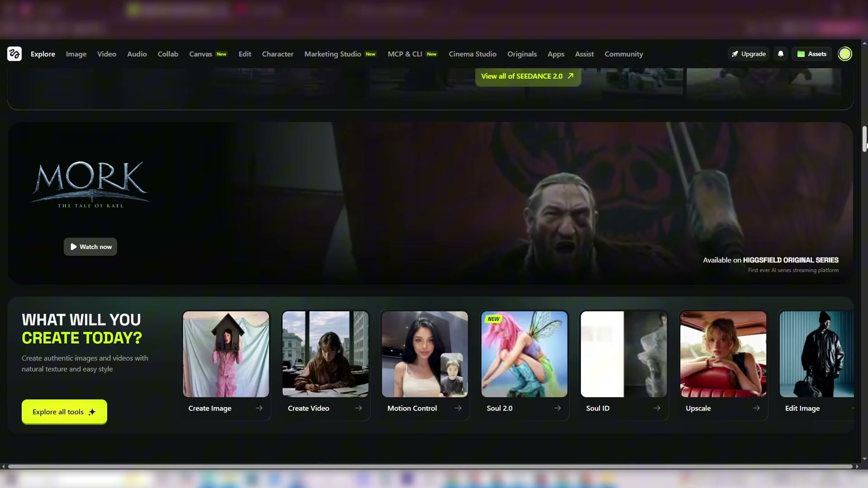868x488 pixels.
Task: Go to Cinema Studio
Action: [472, 54]
